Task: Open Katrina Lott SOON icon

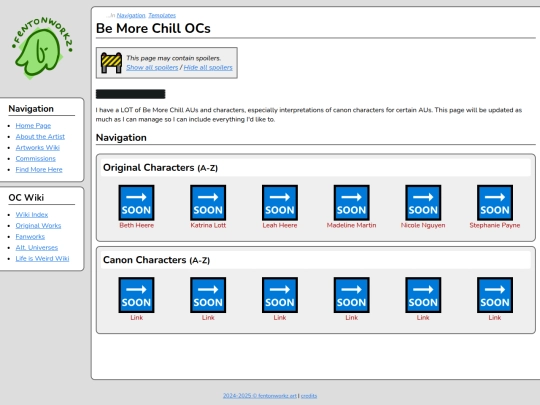Action: click(x=208, y=202)
